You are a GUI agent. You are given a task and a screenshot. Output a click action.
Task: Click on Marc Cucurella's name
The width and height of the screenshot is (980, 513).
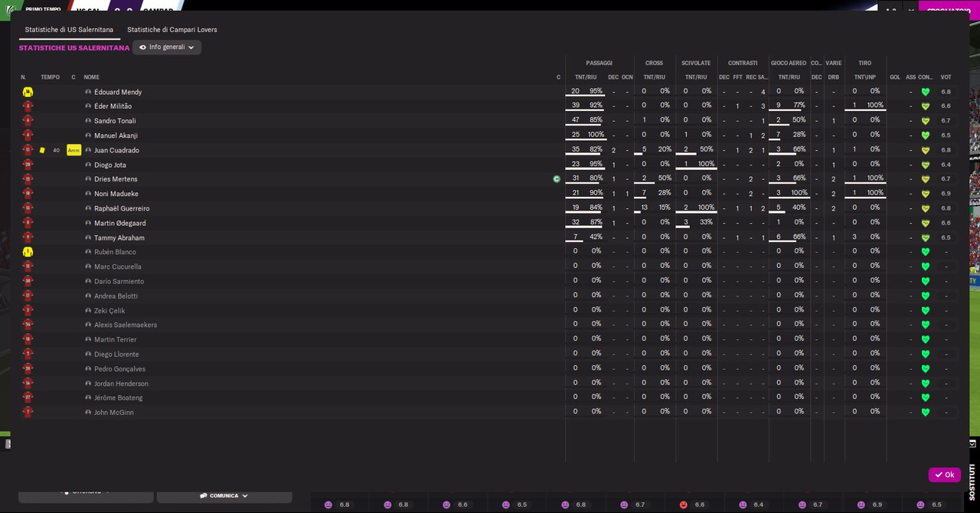click(x=118, y=266)
